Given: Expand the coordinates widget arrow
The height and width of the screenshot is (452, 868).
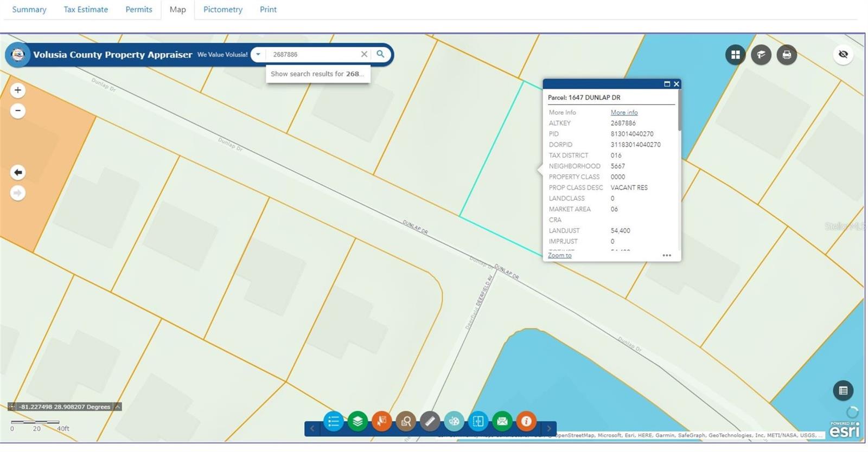Looking at the screenshot, I should [118, 406].
